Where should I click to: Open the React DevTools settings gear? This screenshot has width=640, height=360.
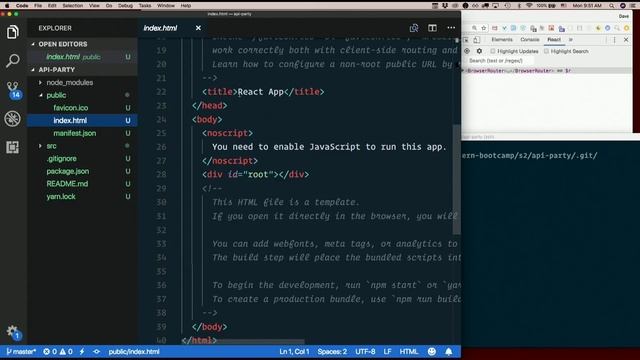(x=479, y=51)
